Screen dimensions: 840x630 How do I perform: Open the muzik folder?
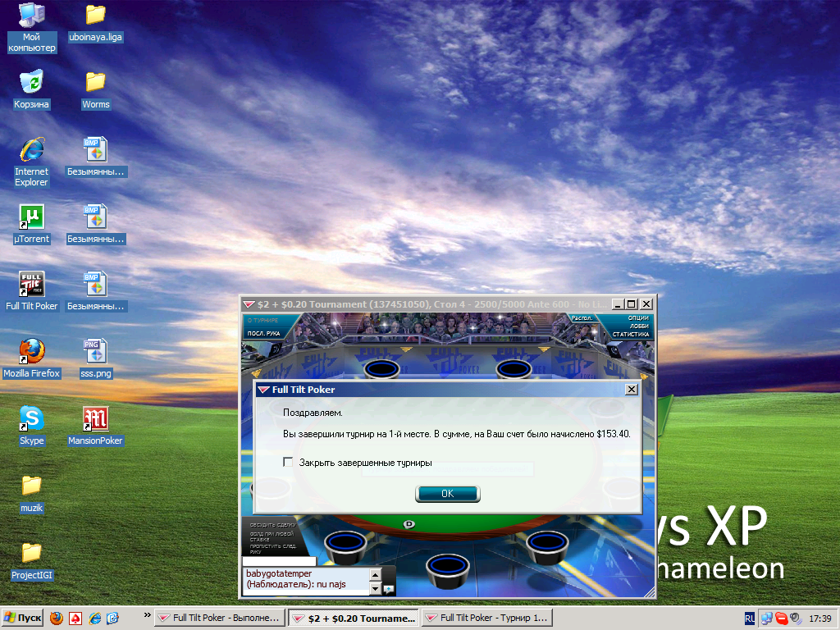point(32,493)
